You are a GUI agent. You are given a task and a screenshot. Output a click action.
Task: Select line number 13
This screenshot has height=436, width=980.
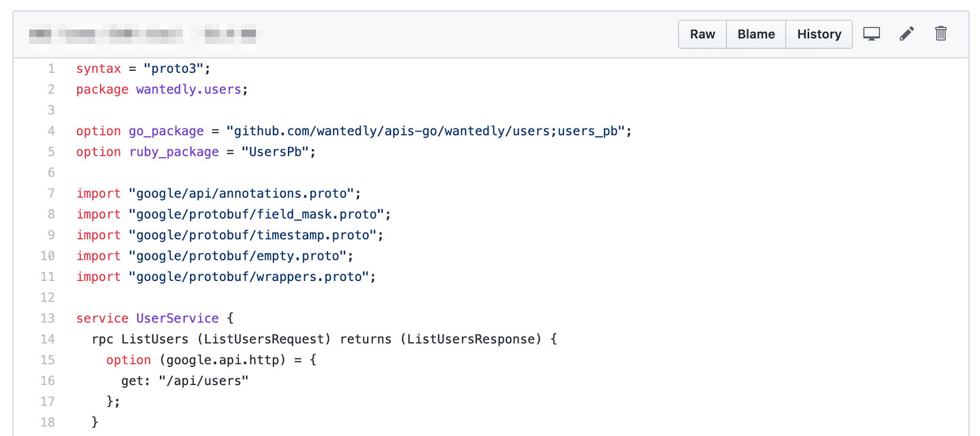48,318
